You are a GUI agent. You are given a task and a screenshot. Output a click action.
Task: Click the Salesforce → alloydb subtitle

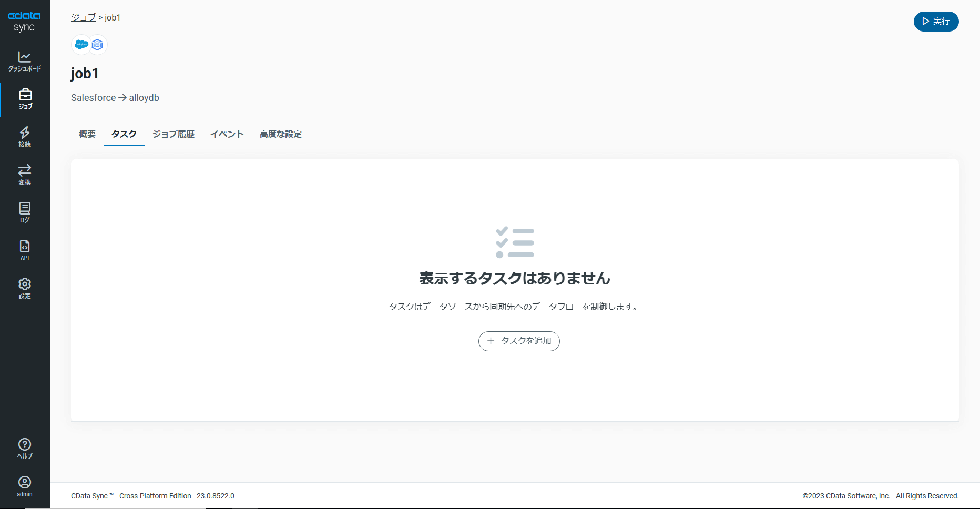pos(115,98)
